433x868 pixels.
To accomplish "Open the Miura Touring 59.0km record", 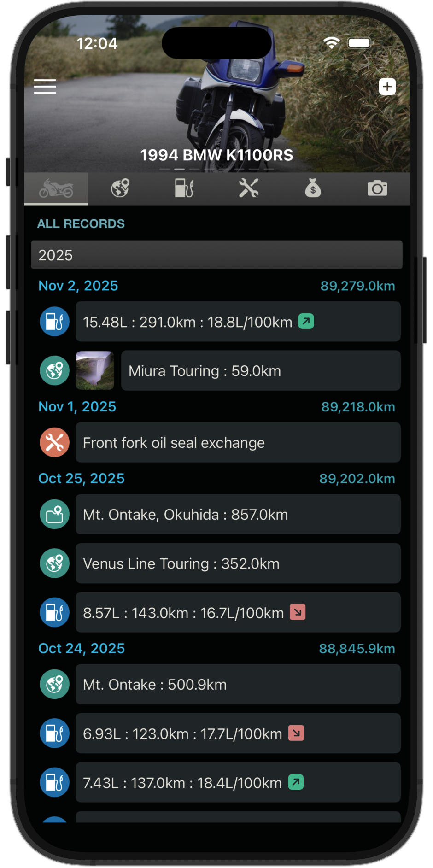I will (260, 370).
